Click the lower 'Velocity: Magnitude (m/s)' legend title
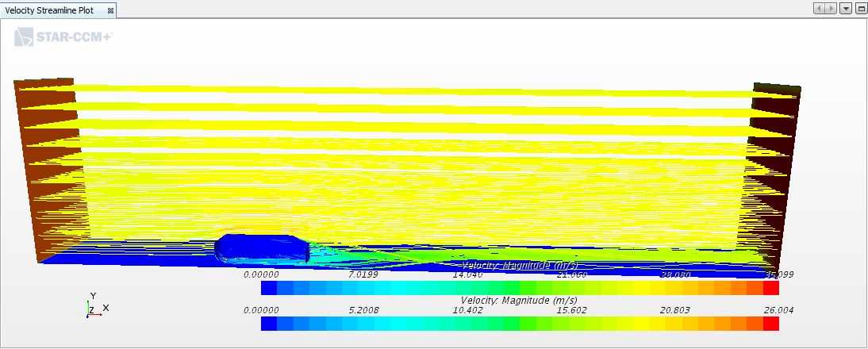868x349 pixels. (x=519, y=301)
